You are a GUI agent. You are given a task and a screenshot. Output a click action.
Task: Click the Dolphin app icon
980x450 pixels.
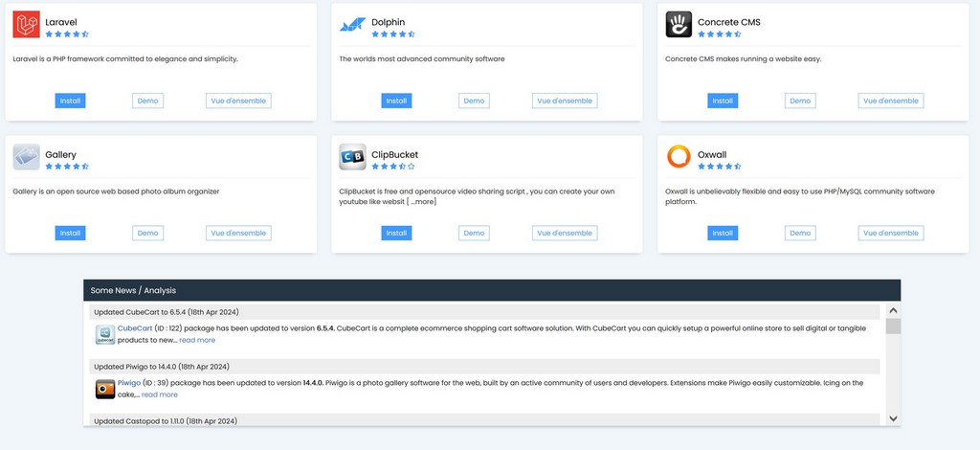[352, 25]
